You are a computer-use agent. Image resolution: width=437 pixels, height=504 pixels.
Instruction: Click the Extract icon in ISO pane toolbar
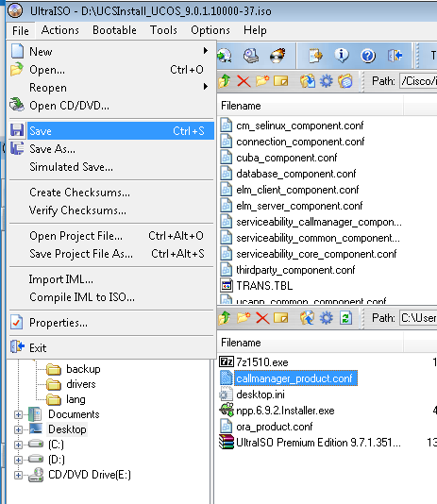coord(308,81)
